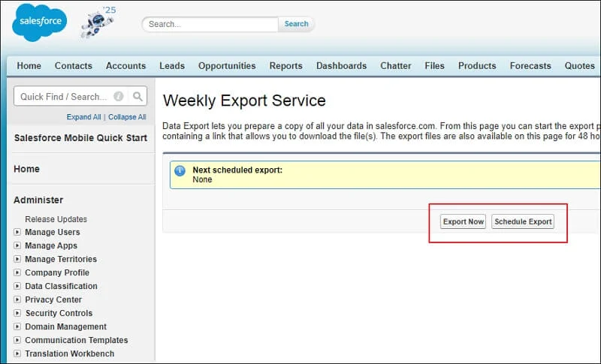601x364 pixels.
Task: Click the header Search button
Action: pos(296,24)
